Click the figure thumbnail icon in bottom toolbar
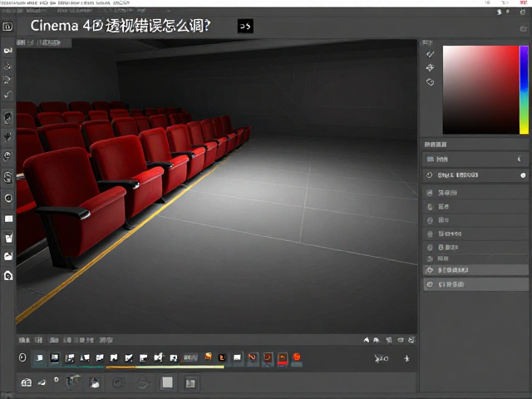The height and width of the screenshot is (399, 532). point(94,382)
